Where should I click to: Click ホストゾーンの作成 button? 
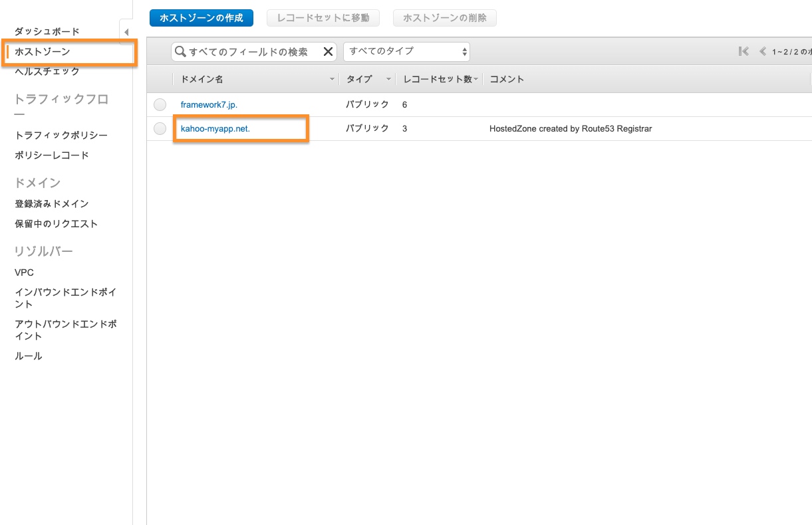coord(201,18)
